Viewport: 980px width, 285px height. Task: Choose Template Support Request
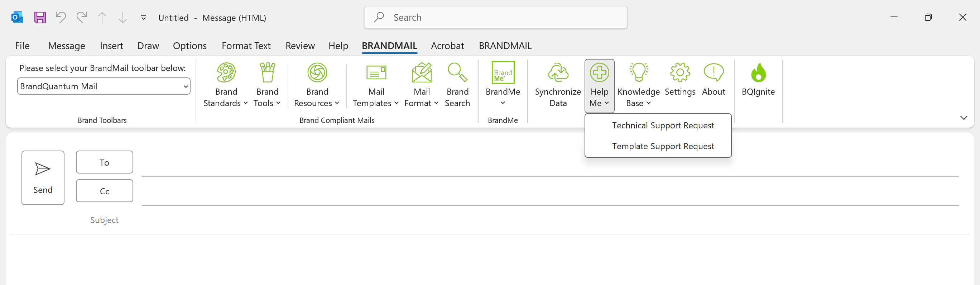pyautogui.click(x=658, y=146)
